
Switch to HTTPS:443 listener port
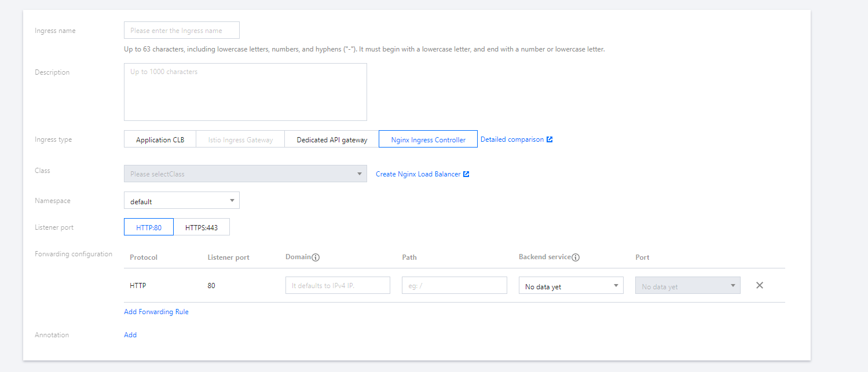(x=202, y=227)
